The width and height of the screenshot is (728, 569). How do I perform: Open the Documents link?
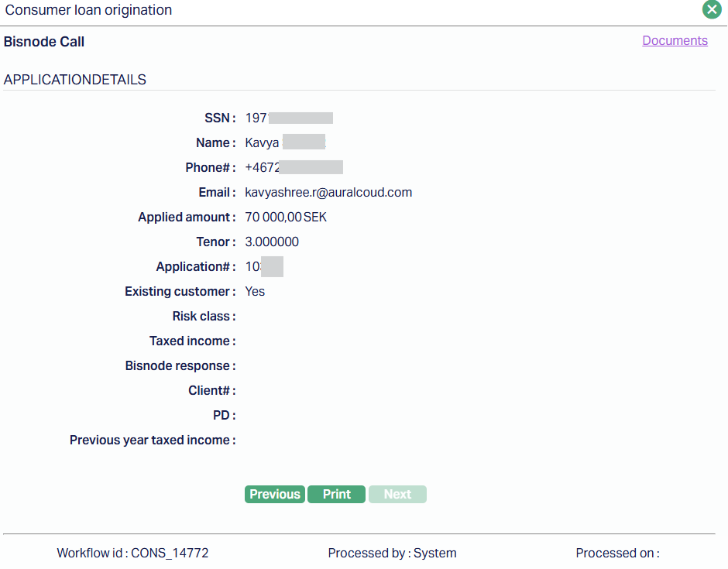[x=675, y=41]
